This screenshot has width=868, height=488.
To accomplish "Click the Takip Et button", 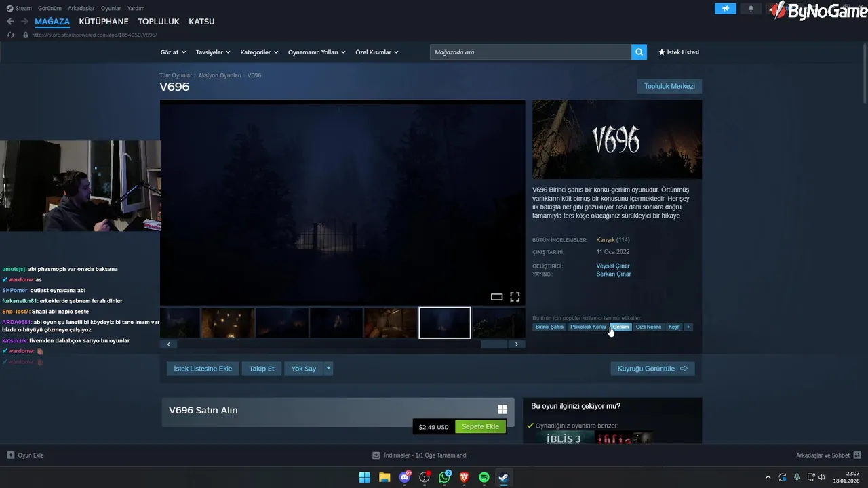I will click(262, 369).
